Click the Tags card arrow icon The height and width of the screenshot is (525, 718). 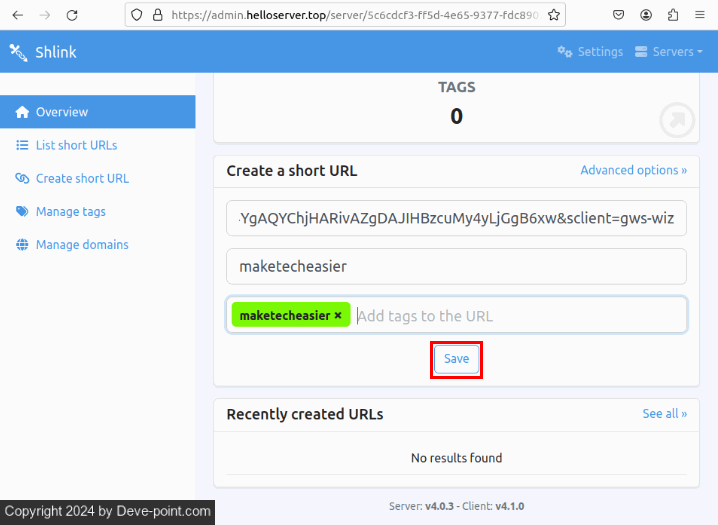pyautogui.click(x=677, y=120)
